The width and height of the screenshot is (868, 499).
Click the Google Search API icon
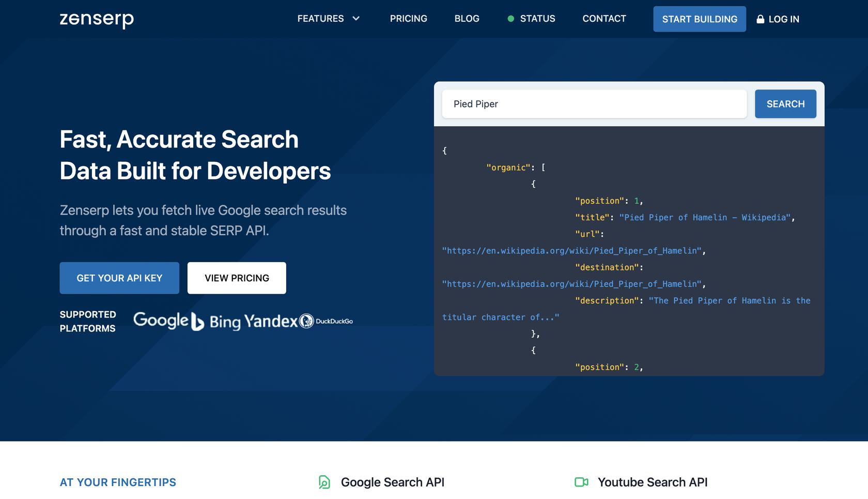click(x=324, y=482)
